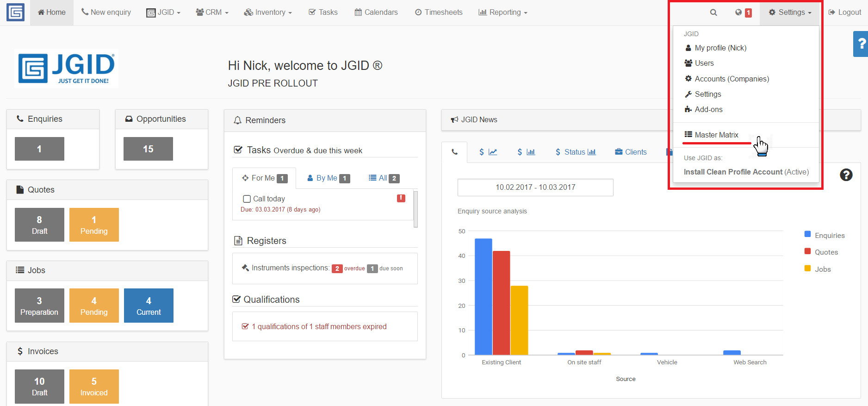Click the expired qualifications link
Image resolution: width=868 pixels, height=406 pixels.
319,326
